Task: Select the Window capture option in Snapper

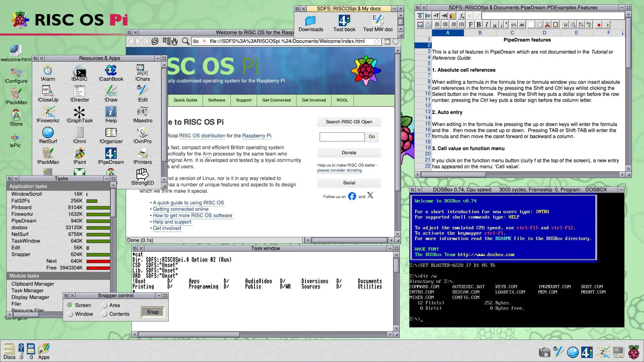Action: 70,314
